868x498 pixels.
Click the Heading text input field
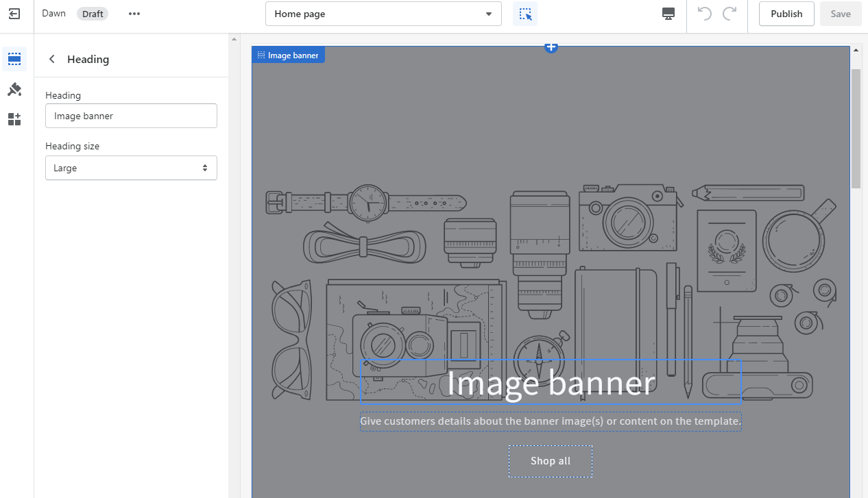[x=131, y=116]
